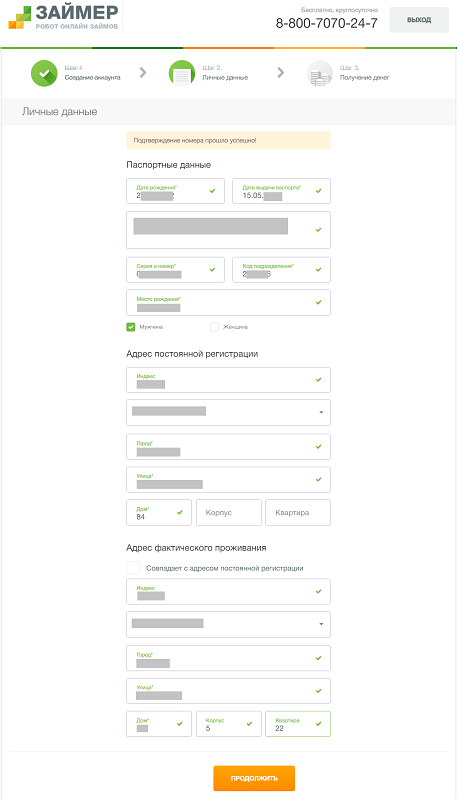The width and height of the screenshot is (457, 799).
Task: Click the Место рождения input field
Action: (x=228, y=303)
